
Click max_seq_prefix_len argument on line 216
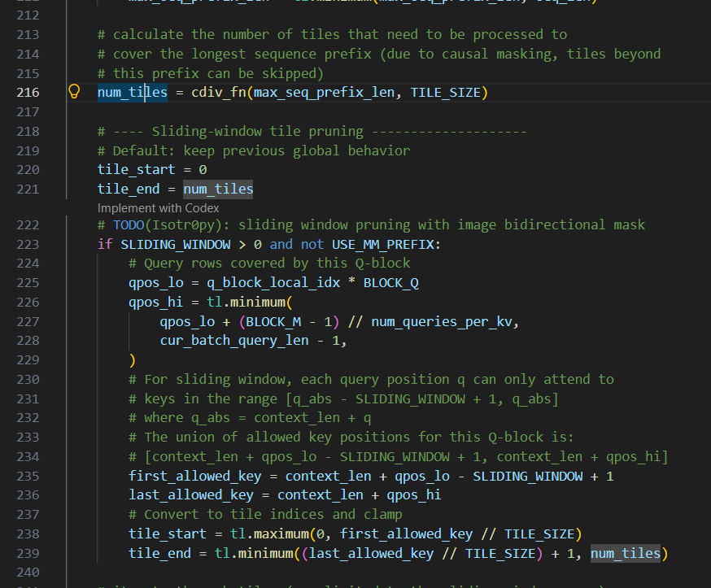[x=325, y=93]
